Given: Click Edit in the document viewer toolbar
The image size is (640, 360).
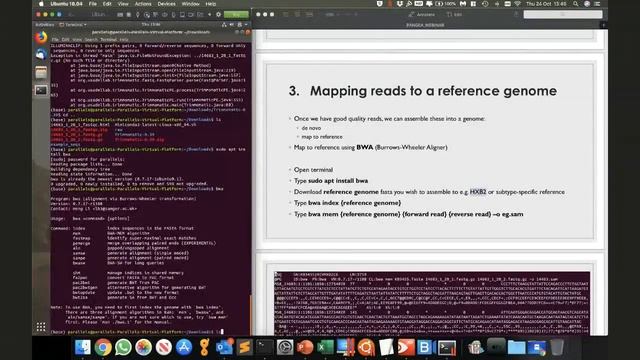Looking at the screenshot, I should tap(454, 14).
